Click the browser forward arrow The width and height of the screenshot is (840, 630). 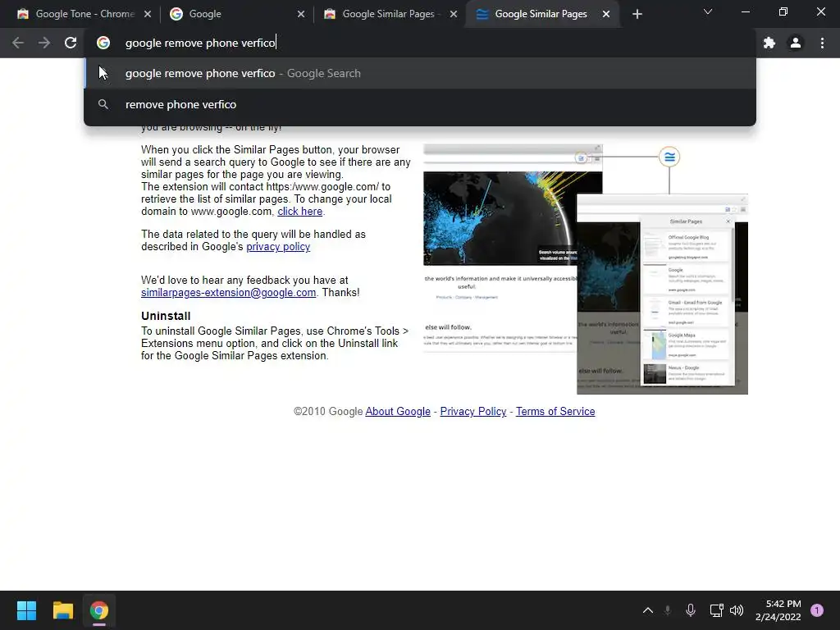click(44, 43)
